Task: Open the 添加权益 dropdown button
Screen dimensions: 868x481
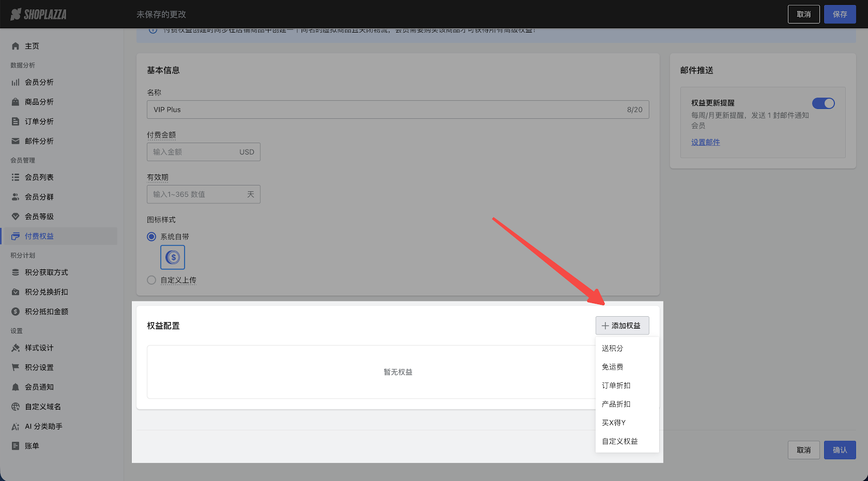Action: pos(622,325)
